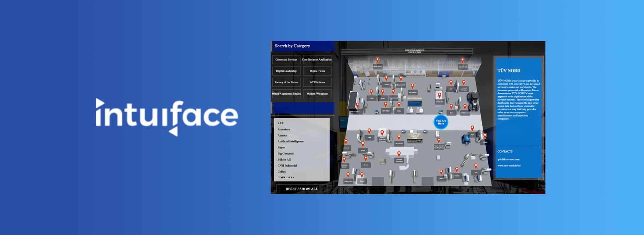The image size is (644, 235).
Task: Click the Mixed Reality map pin
Action: point(377,60)
